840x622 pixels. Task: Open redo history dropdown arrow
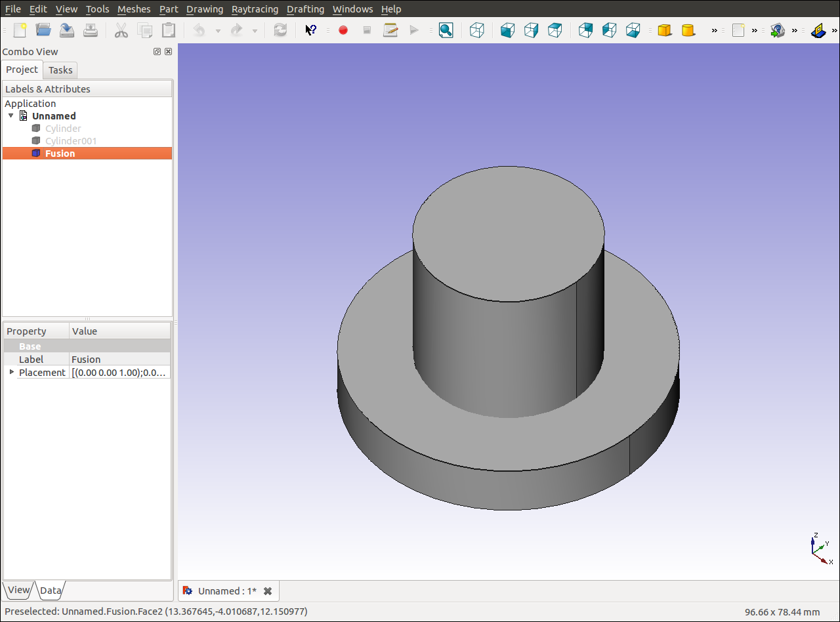pos(255,31)
